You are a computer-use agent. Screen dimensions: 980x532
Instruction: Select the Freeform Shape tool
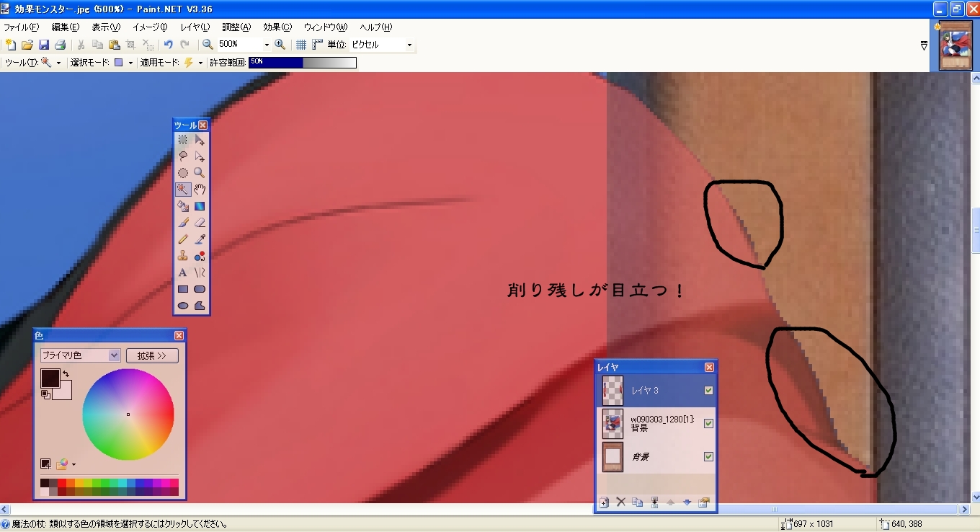[x=200, y=306]
